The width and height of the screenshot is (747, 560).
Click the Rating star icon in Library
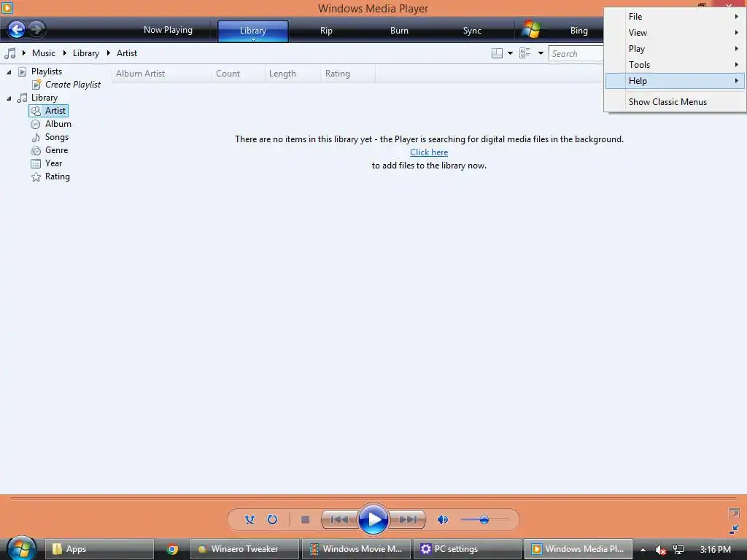pos(36,177)
